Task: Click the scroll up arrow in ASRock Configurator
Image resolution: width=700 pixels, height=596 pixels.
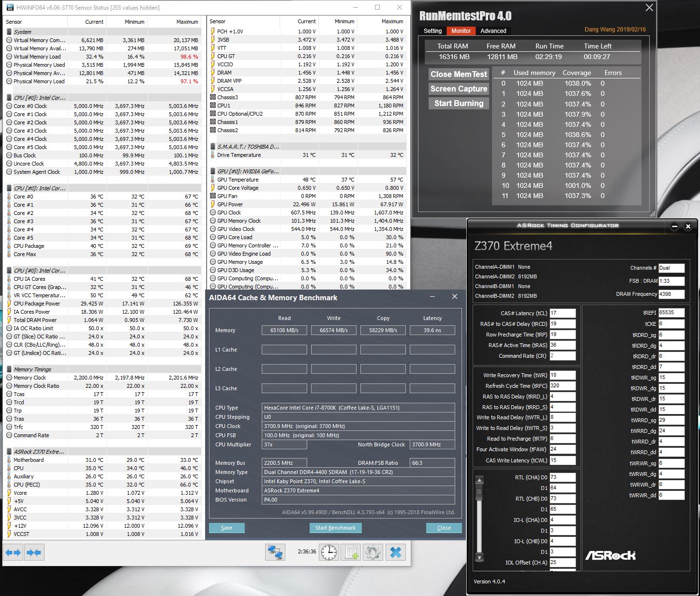Action: coord(479,480)
